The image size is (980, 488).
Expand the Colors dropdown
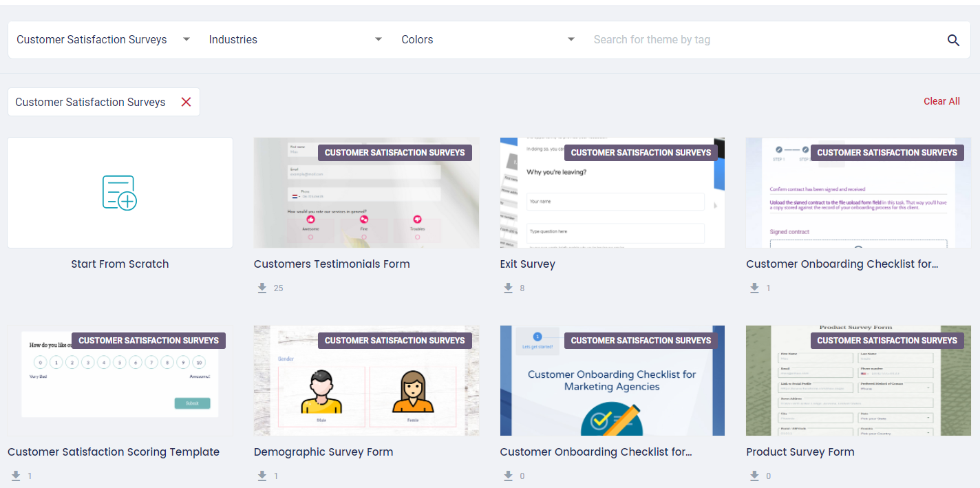point(489,40)
